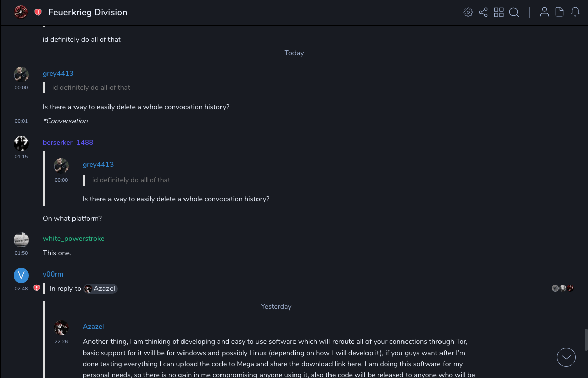This screenshot has height=378, width=588.
Task: Click the red alert badge next to v00rm's message
Action: (x=36, y=288)
